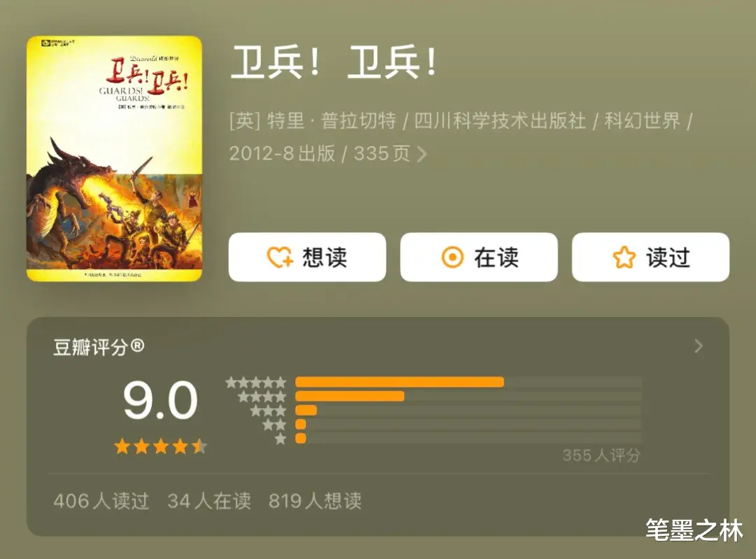The image size is (756, 559).
Task: Mark the book as 读过
Action: coord(650,257)
